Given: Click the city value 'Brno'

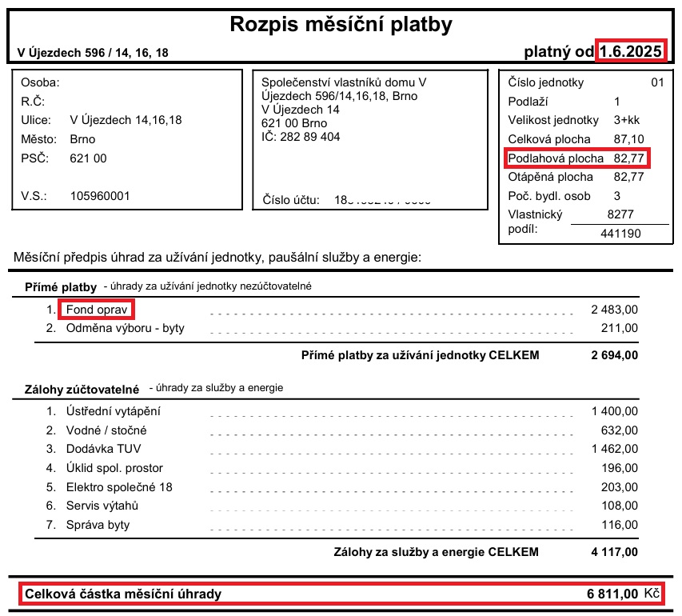Looking at the screenshot, I should tap(82, 139).
